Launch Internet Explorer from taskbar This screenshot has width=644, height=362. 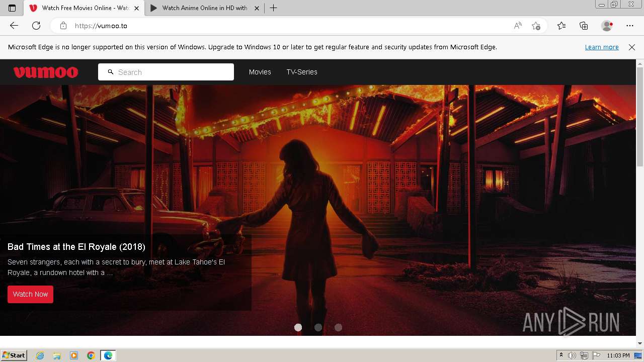tap(40, 355)
